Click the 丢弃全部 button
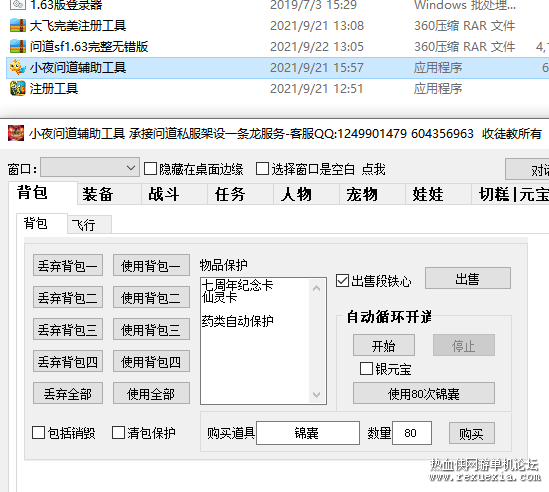The width and height of the screenshot is (549, 492). (68, 394)
